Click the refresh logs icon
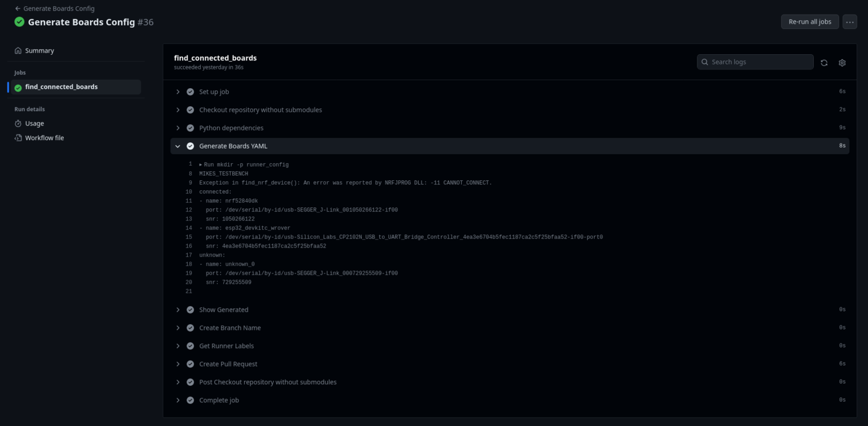 point(824,63)
